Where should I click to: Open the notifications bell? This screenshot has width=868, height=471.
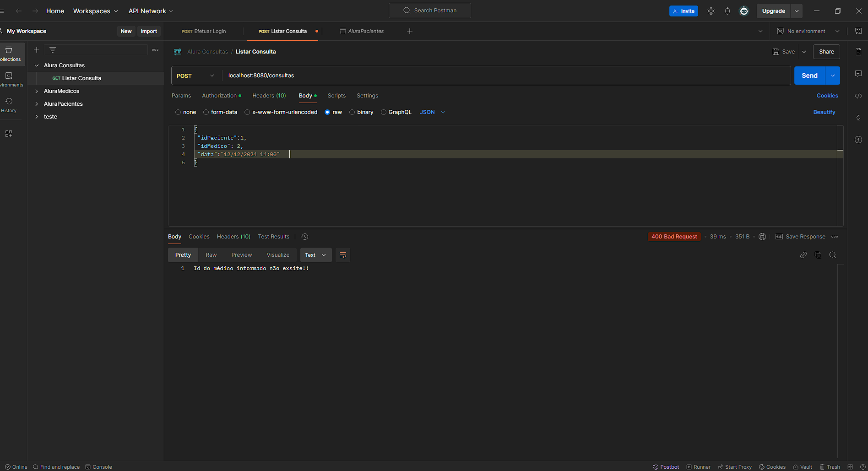tap(727, 11)
